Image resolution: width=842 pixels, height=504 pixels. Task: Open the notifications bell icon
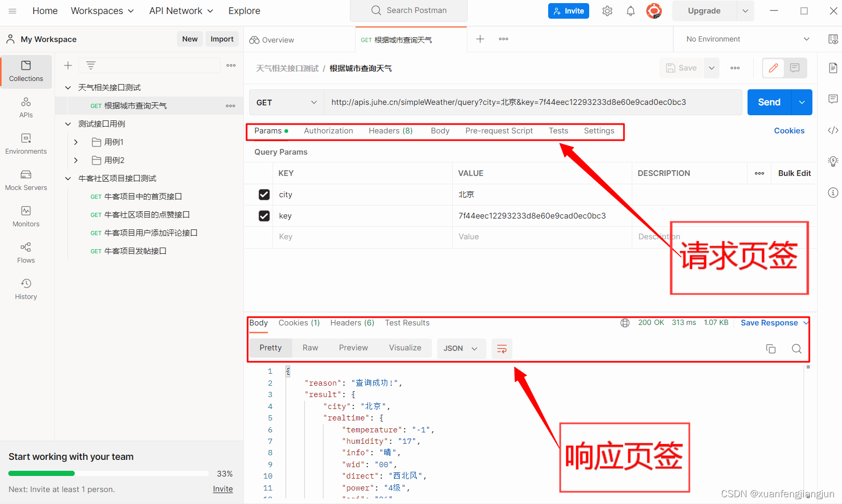click(x=631, y=11)
